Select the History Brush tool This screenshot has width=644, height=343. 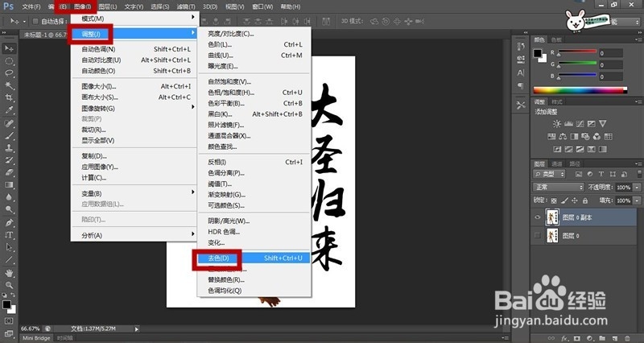9,160
